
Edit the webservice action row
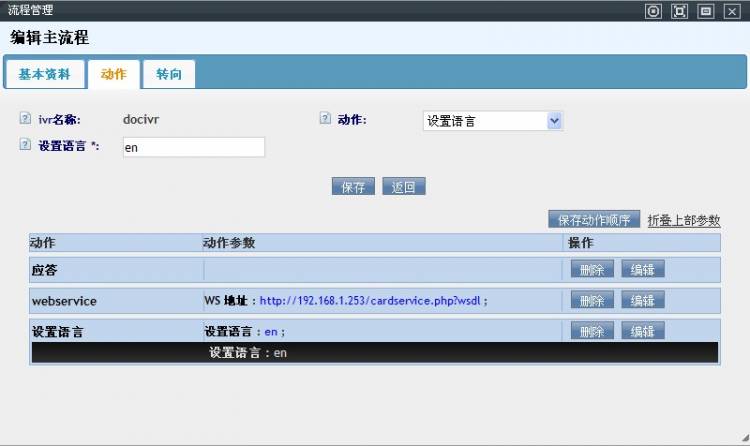coord(642,300)
